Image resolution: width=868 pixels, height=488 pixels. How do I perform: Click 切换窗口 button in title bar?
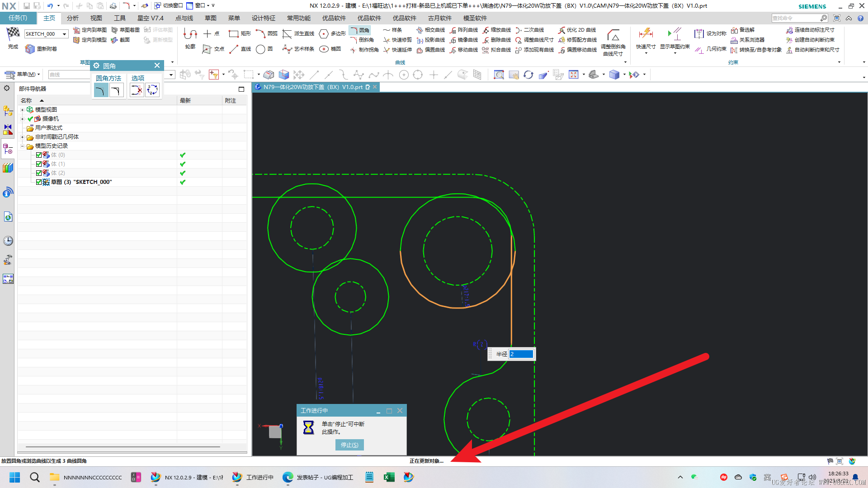(x=168, y=5)
